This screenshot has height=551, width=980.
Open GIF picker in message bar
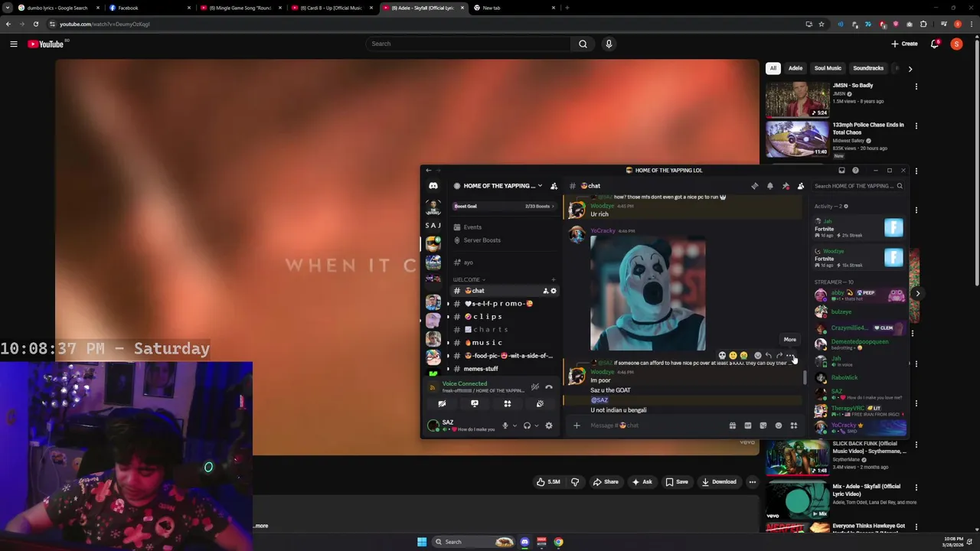(x=748, y=425)
